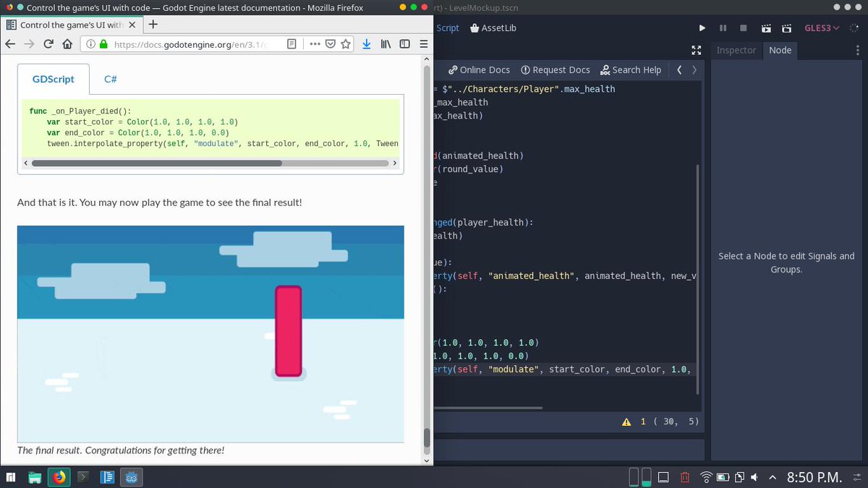Click the Online Docs button
This screenshot has height=488, width=868.
tap(479, 70)
